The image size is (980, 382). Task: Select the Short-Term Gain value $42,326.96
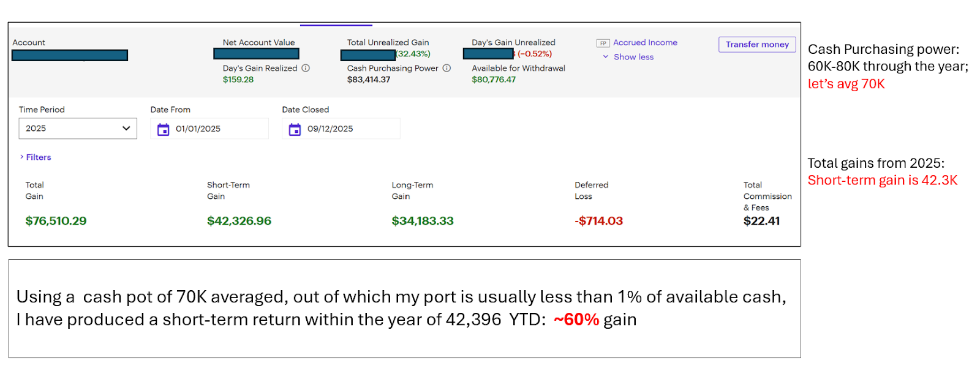click(x=239, y=221)
